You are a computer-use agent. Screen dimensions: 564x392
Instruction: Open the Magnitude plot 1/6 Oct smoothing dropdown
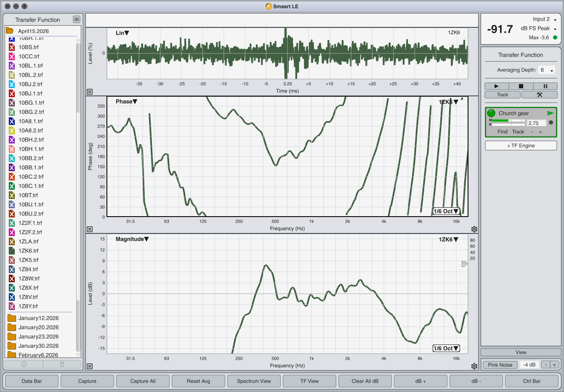click(x=446, y=348)
